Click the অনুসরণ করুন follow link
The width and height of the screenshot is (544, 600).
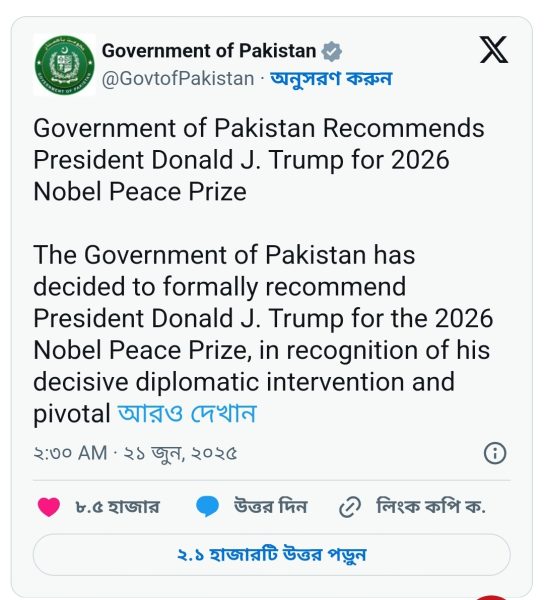click(331, 78)
